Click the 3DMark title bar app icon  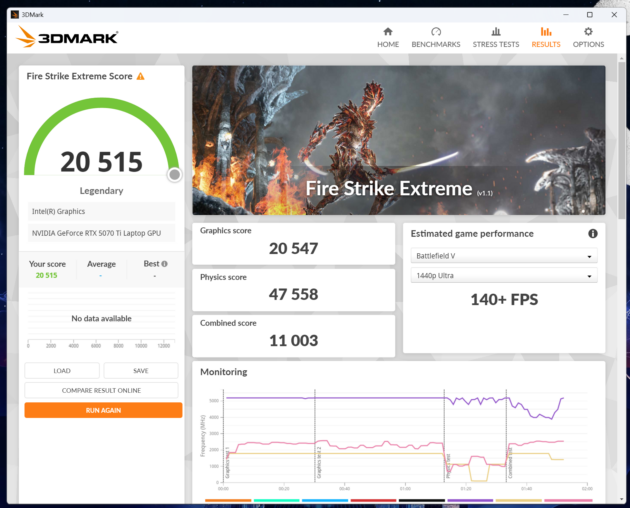(15, 14)
